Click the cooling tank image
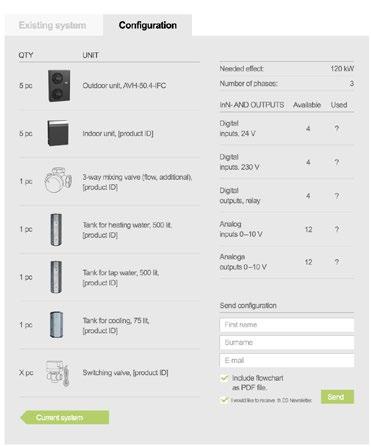The height and width of the screenshot is (447, 371). pyautogui.click(x=56, y=325)
